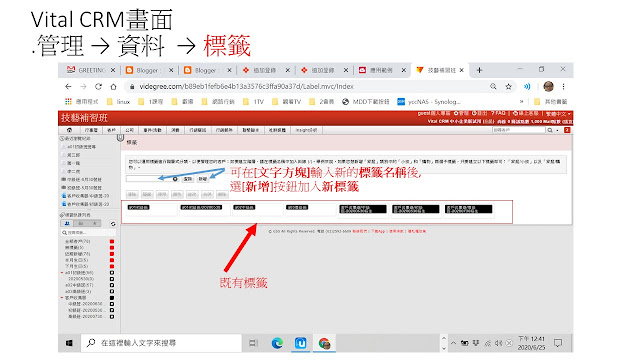Open Task View on the taskbar
The height and width of the screenshot is (360, 640).
[x=253, y=343]
